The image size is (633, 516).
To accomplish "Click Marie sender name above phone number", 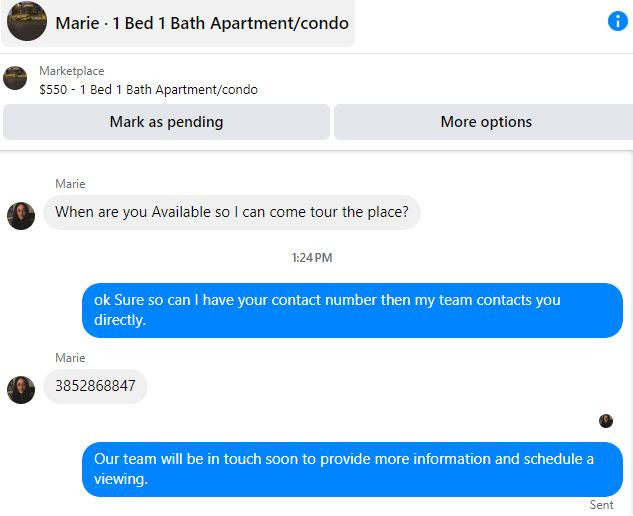I will tap(70, 358).
